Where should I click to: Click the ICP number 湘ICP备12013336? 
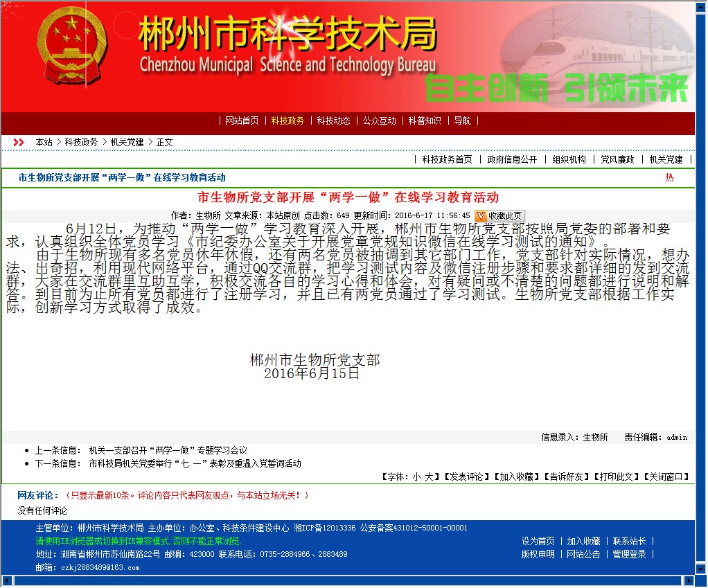pos(324,528)
